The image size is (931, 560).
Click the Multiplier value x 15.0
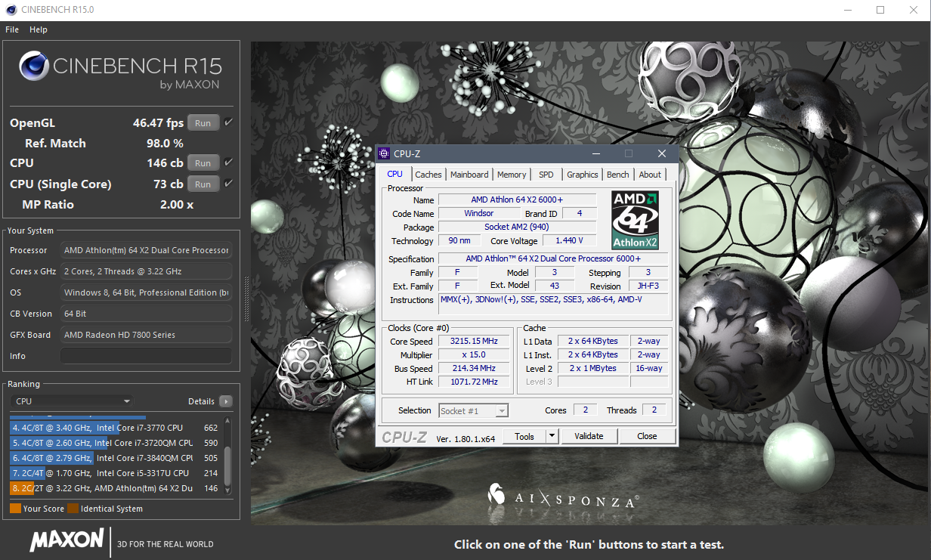tap(475, 355)
